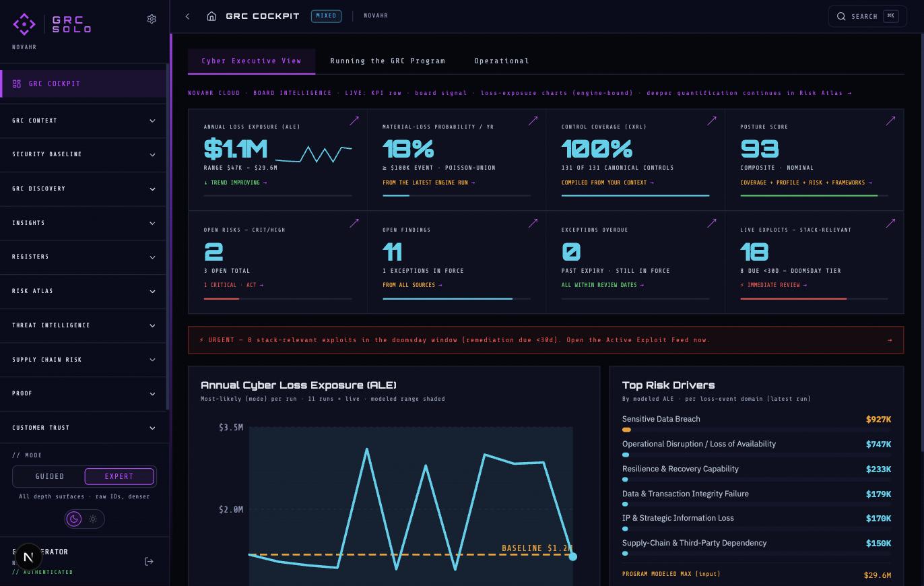This screenshot has width=924, height=586.
Task: Switch to Guided mode
Action: (49, 476)
